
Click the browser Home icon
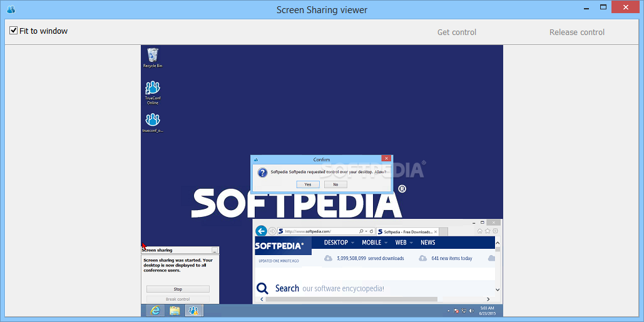pyautogui.click(x=479, y=231)
